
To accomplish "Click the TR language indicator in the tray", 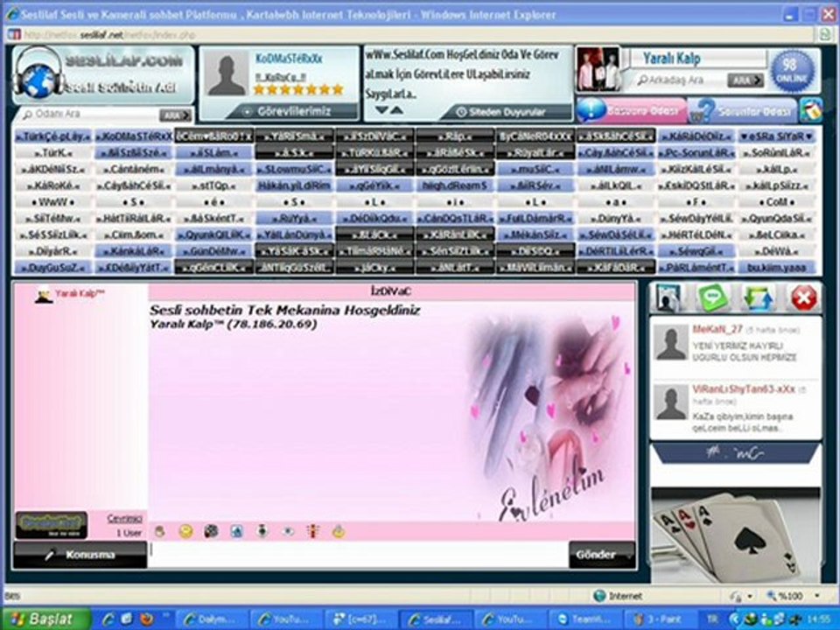I will (712, 619).
